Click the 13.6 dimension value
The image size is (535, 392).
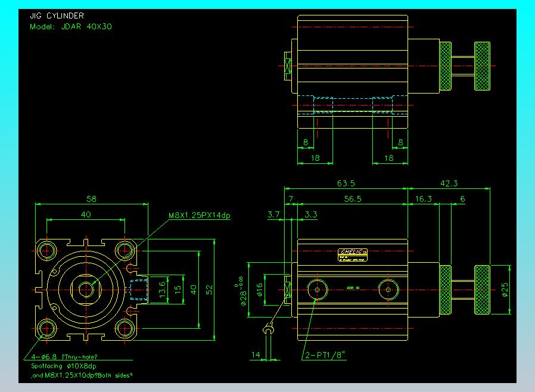(163, 290)
